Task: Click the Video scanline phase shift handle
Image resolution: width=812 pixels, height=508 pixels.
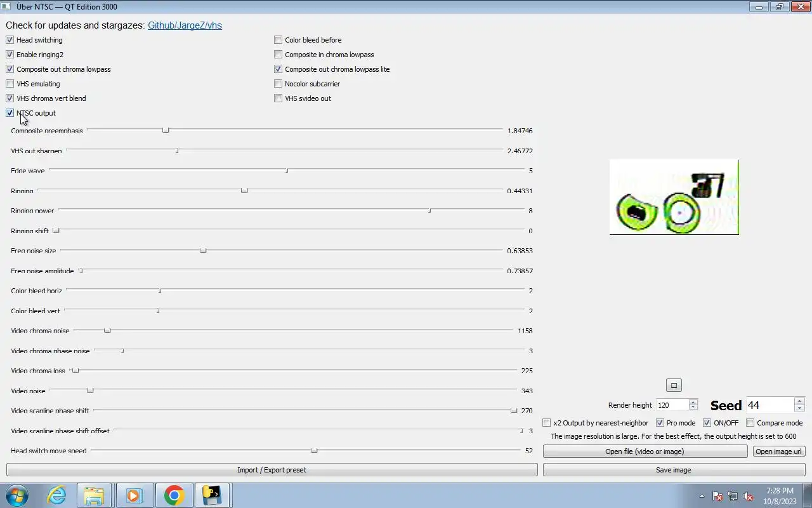Action: point(514,410)
